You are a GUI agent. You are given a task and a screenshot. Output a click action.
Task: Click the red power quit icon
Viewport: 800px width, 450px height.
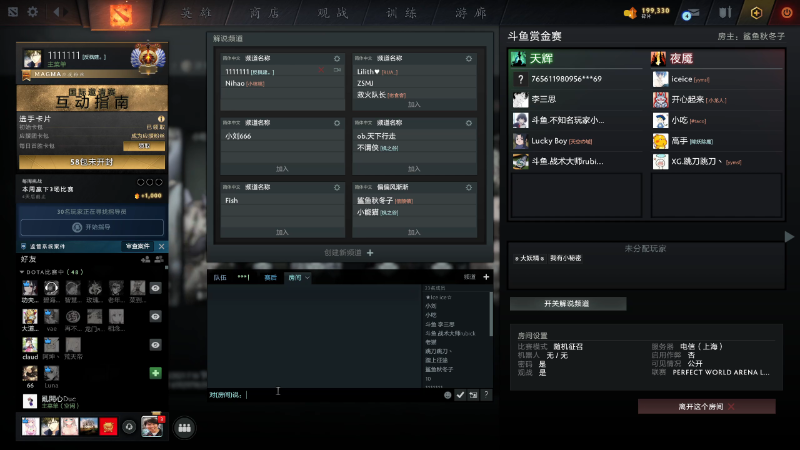[x=787, y=13]
